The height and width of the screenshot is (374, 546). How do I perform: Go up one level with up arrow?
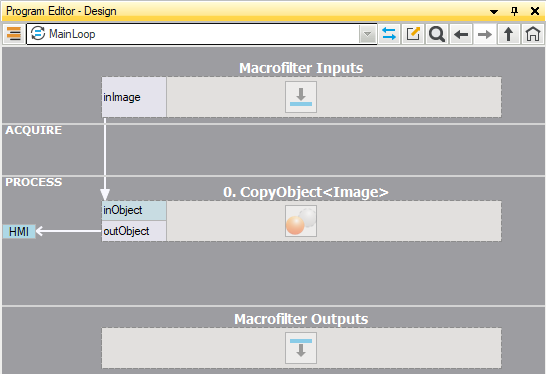[x=508, y=34]
